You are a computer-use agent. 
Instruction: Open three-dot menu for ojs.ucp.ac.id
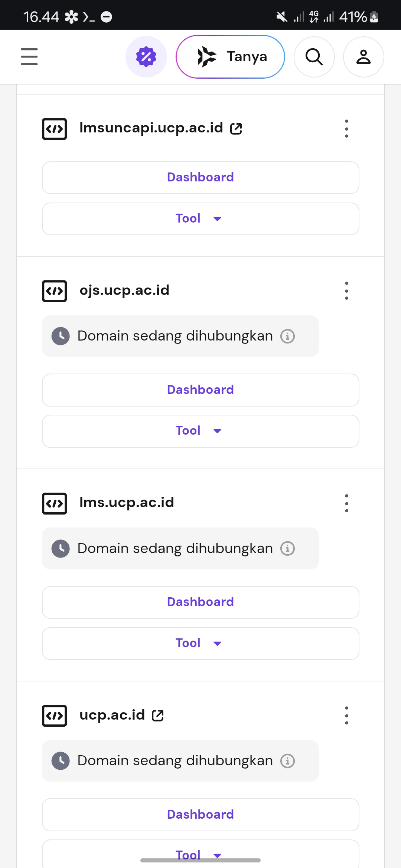tap(346, 291)
